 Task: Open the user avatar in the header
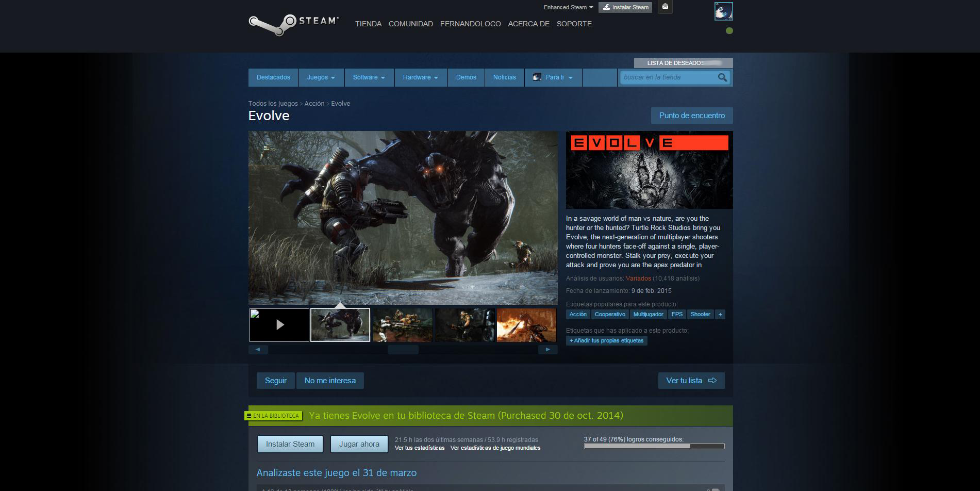point(723,11)
